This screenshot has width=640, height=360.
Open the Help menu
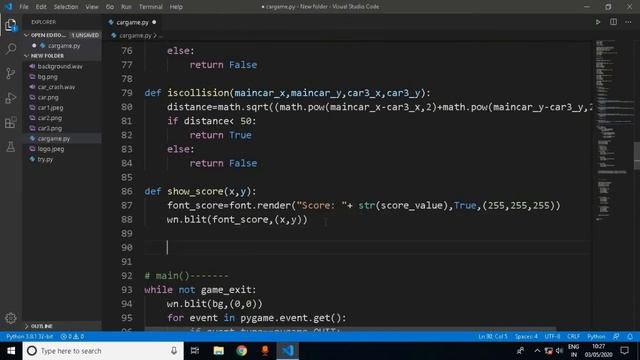click(176, 7)
